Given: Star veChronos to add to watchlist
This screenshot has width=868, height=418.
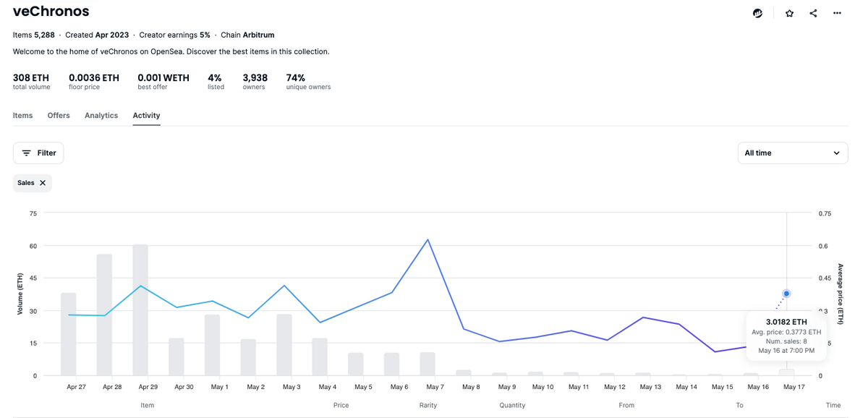Looking at the screenshot, I should pyautogui.click(x=789, y=13).
